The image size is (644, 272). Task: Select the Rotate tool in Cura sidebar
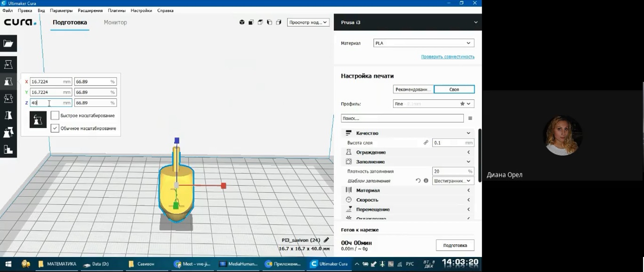click(x=8, y=98)
